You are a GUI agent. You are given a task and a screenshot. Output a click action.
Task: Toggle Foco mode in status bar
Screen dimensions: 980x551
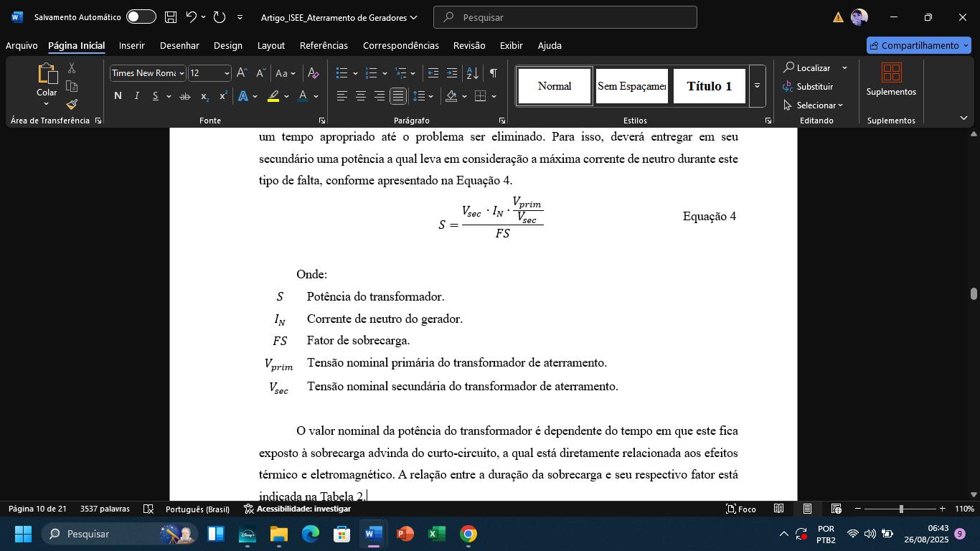(741, 509)
